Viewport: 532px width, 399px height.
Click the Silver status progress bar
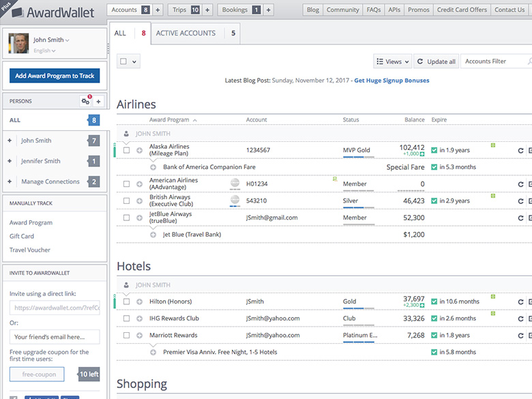pyautogui.click(x=359, y=207)
